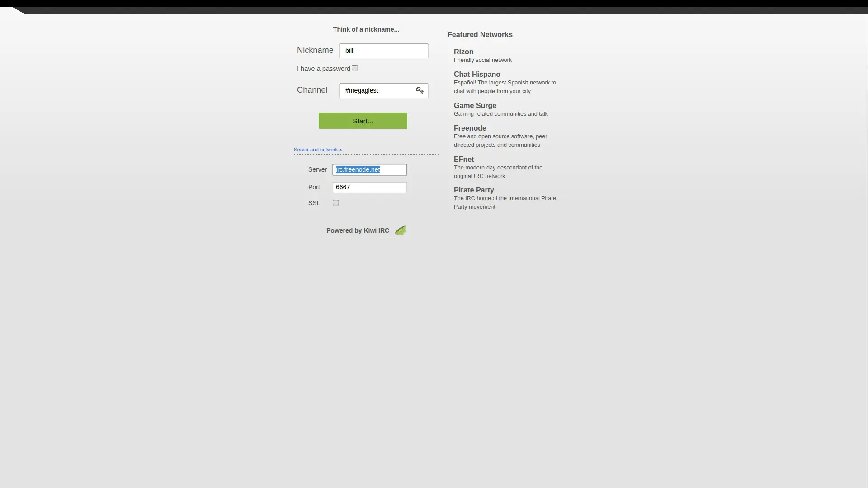Viewport: 868px width, 488px height.
Task: Select the Game Surge network
Action: (475, 106)
